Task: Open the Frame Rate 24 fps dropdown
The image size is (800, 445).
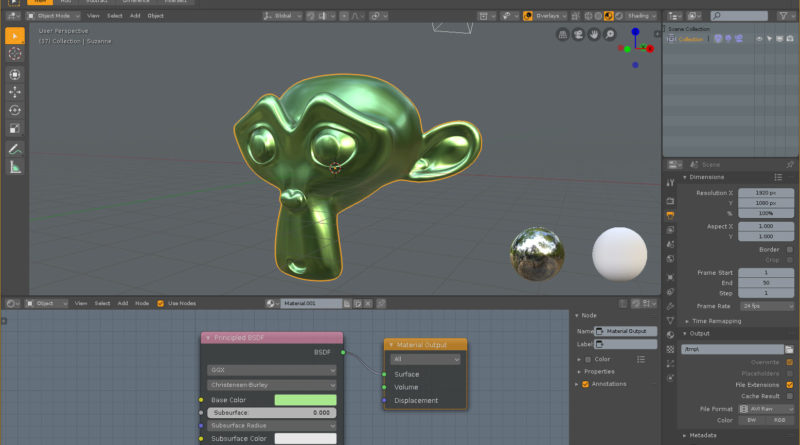Action: point(766,306)
